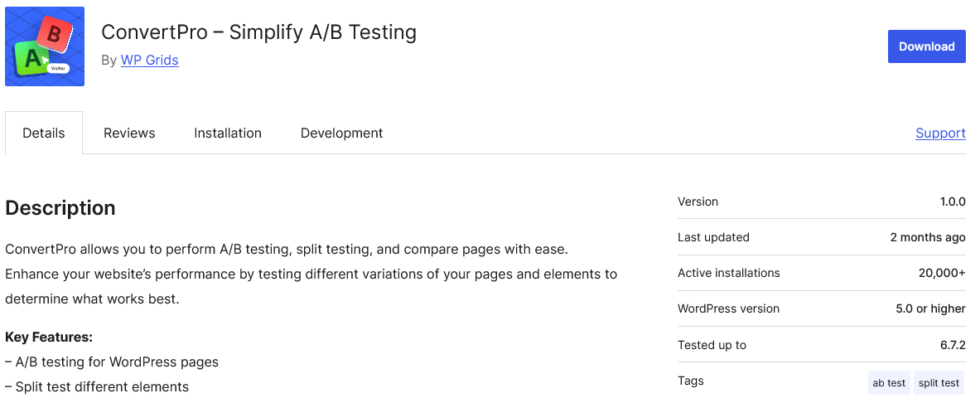Open the WP Grids author link

pos(149,60)
